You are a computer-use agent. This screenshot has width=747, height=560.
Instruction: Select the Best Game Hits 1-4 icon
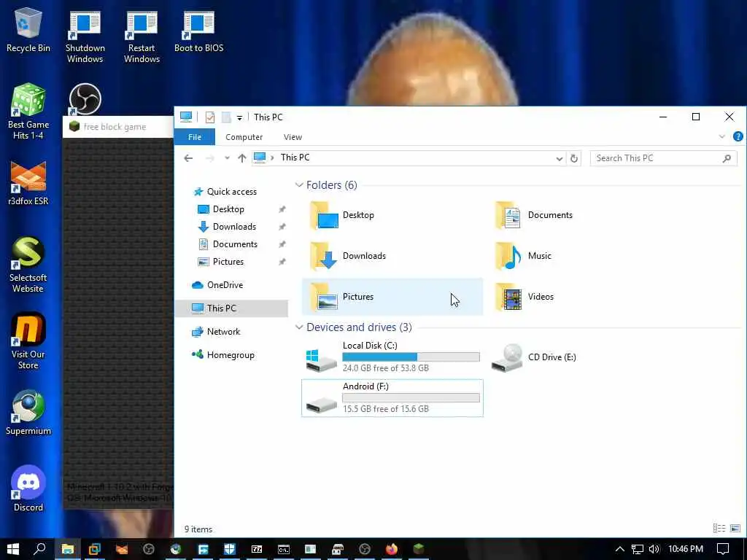(x=28, y=112)
